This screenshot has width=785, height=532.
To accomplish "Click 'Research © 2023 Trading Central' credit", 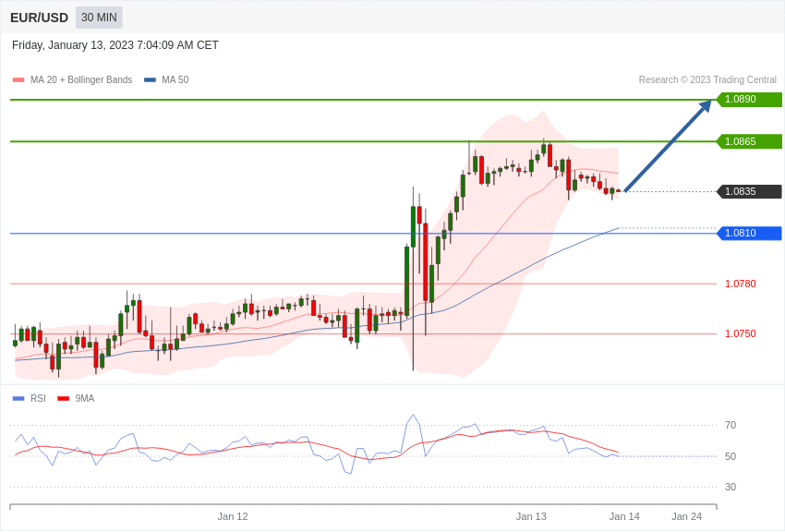I will pos(707,79).
